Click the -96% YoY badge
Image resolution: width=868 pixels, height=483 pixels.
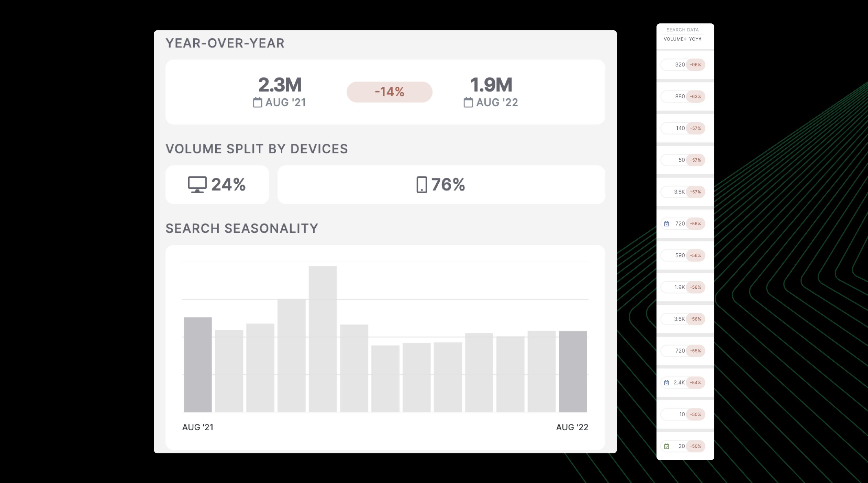tap(696, 65)
